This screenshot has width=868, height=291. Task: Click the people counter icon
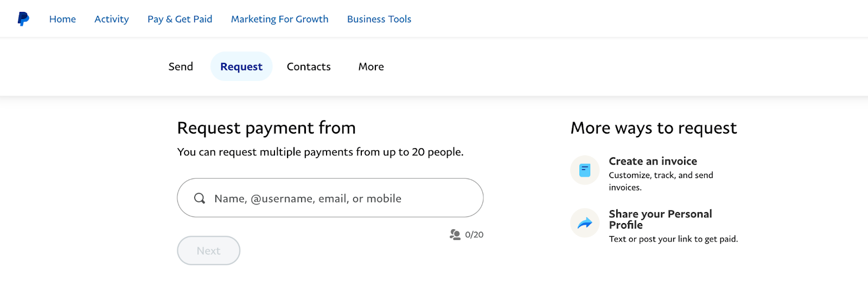click(x=455, y=235)
